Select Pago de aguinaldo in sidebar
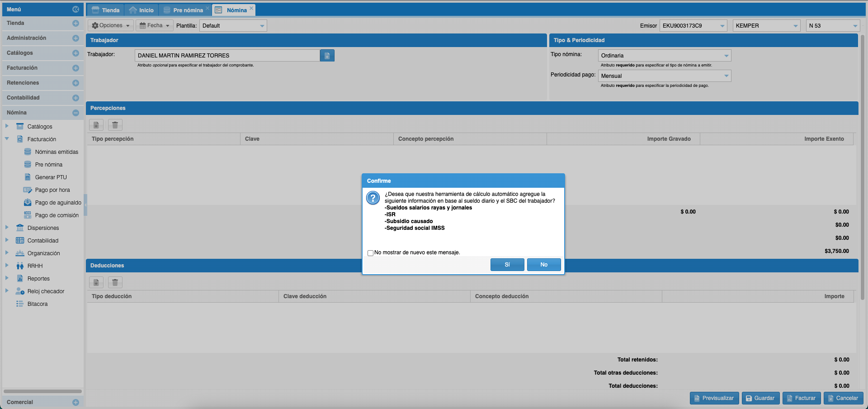This screenshot has width=868, height=409. tap(58, 203)
